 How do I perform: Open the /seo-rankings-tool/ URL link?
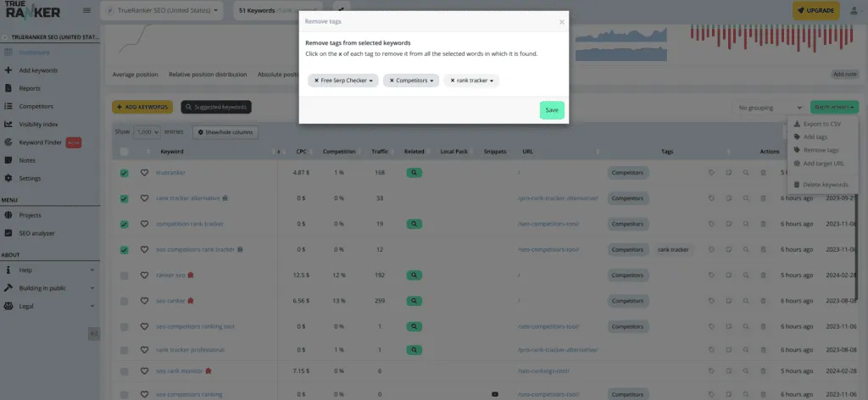point(543,370)
